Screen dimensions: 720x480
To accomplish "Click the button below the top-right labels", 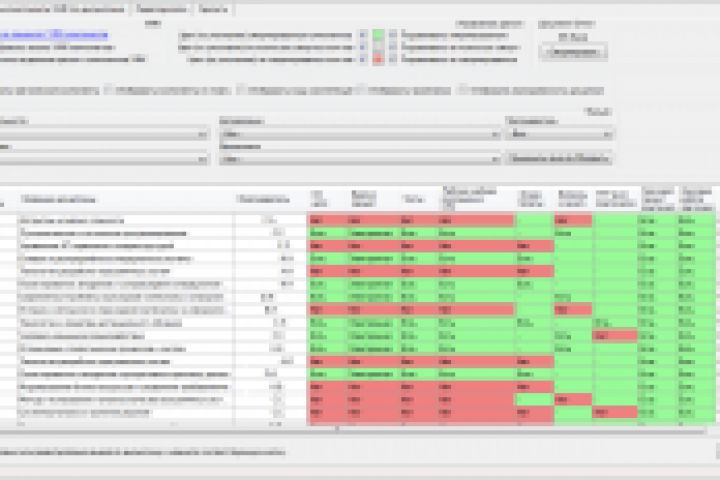I will (574, 52).
